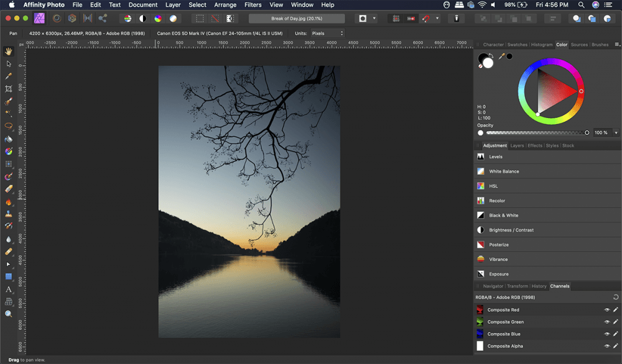Click the color picker eyedropper in Color panel
The height and width of the screenshot is (364, 622).
pyautogui.click(x=501, y=57)
